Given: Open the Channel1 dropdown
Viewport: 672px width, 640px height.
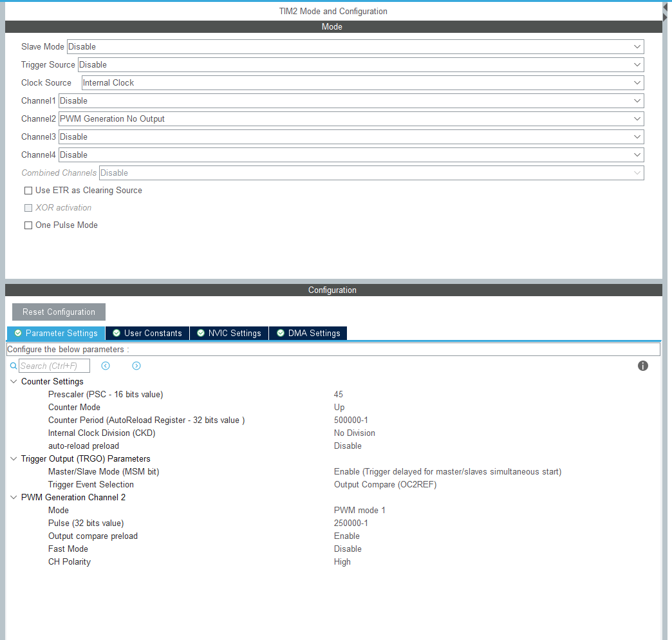Looking at the screenshot, I should tap(351, 100).
